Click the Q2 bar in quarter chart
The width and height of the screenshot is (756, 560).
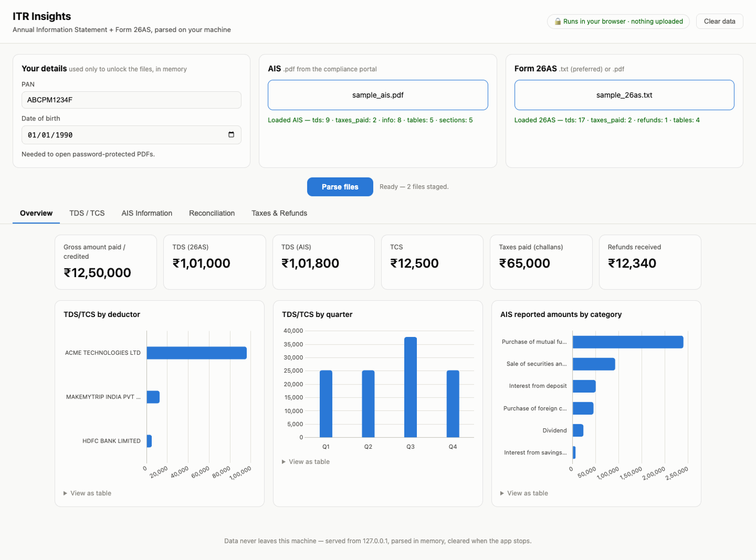pos(368,404)
